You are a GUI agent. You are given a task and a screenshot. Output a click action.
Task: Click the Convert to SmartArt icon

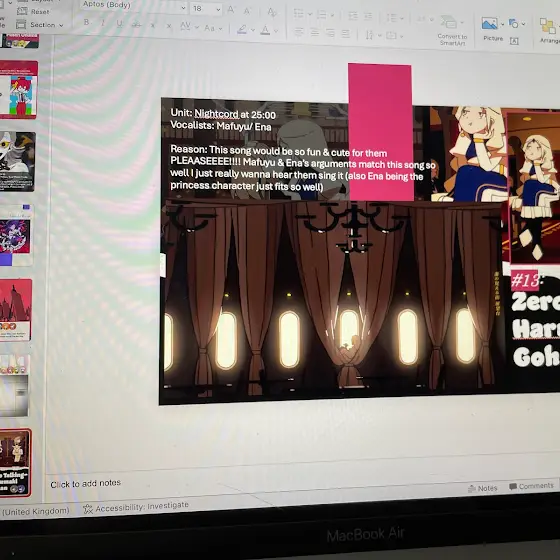point(448,22)
